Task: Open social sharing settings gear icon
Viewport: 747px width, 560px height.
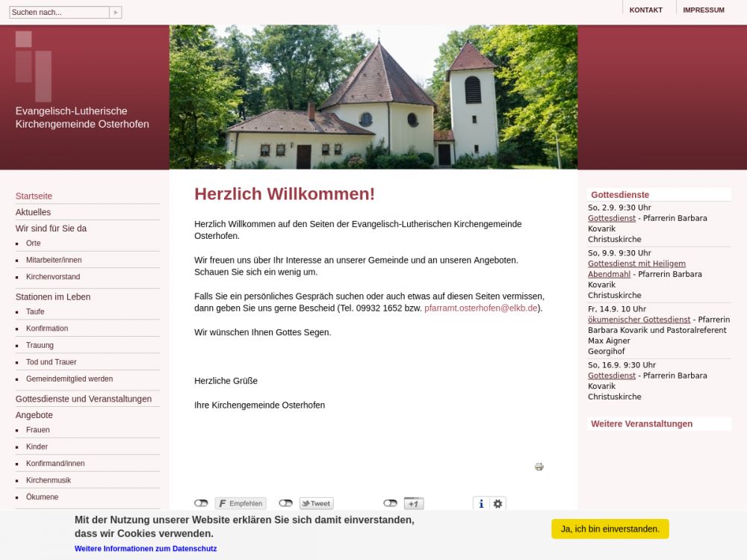Action: point(498,504)
